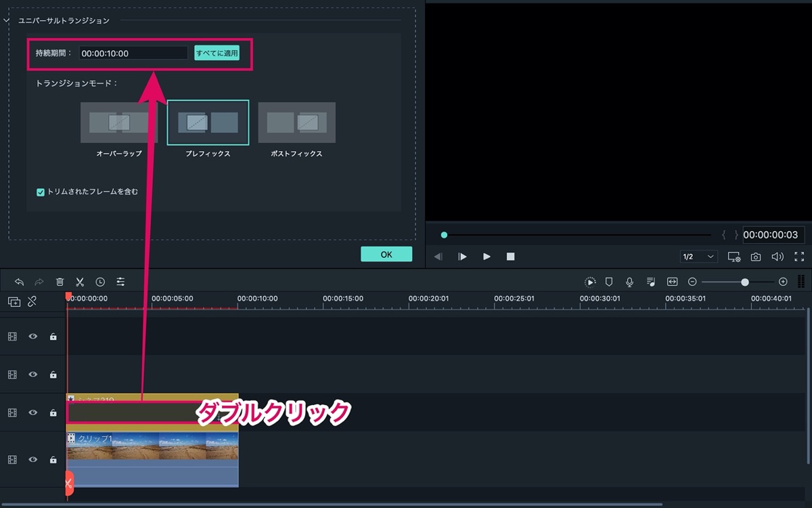Screen dimensions: 812x508
Task: Click the zoom-to-fit timeline icon
Action: pyautogui.click(x=672, y=282)
